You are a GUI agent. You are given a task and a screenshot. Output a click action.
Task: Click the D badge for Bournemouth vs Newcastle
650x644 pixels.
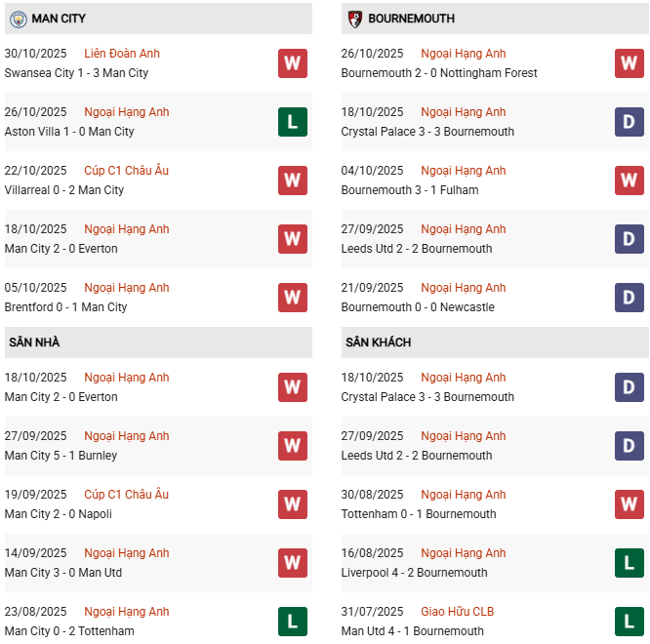coord(630,298)
